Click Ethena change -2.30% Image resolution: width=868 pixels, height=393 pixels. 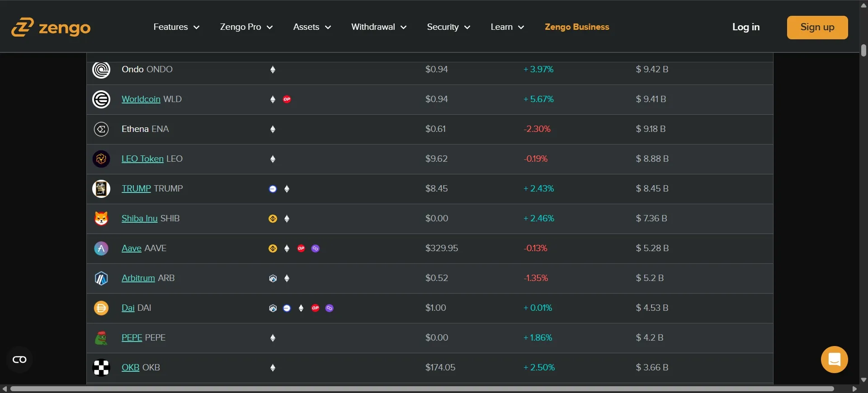537,129
